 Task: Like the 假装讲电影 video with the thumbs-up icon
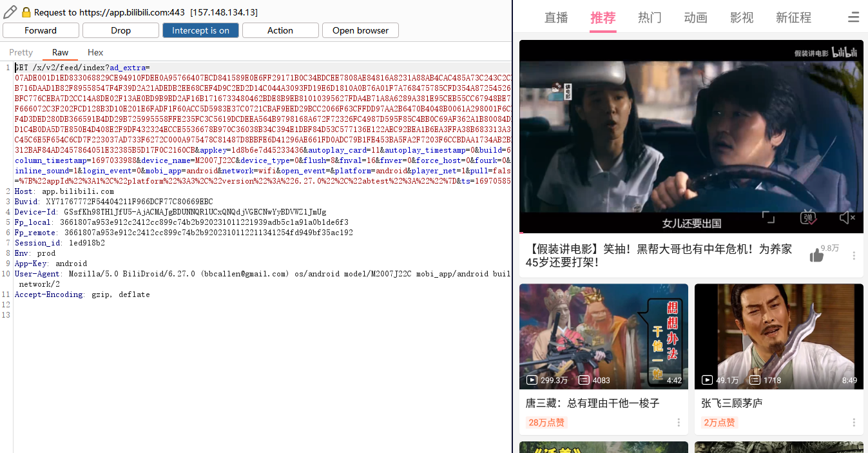(816, 256)
